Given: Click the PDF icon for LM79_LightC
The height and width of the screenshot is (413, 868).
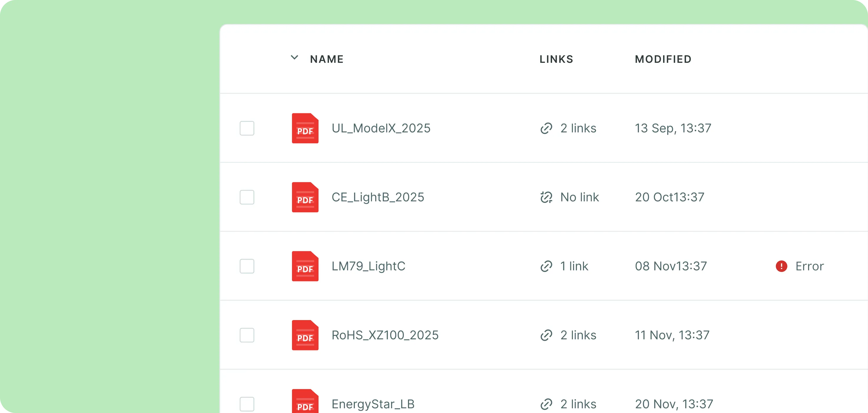Looking at the screenshot, I should tap(305, 266).
